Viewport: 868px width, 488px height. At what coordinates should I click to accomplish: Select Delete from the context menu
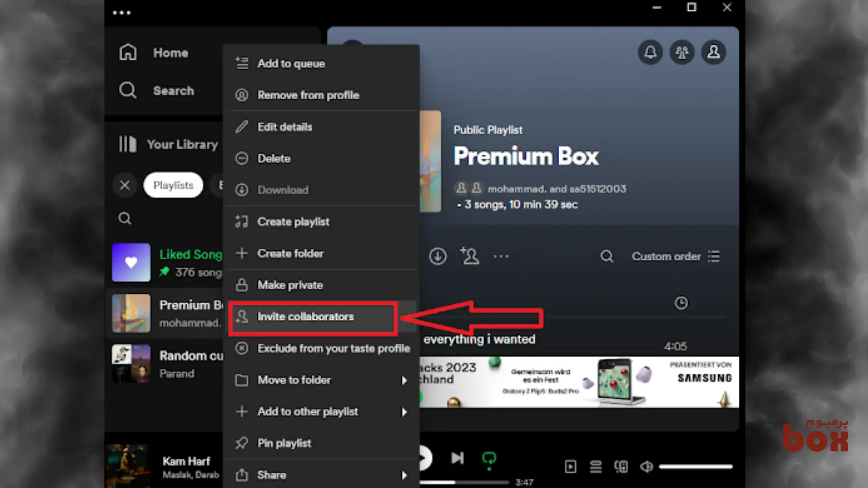(x=322, y=159)
